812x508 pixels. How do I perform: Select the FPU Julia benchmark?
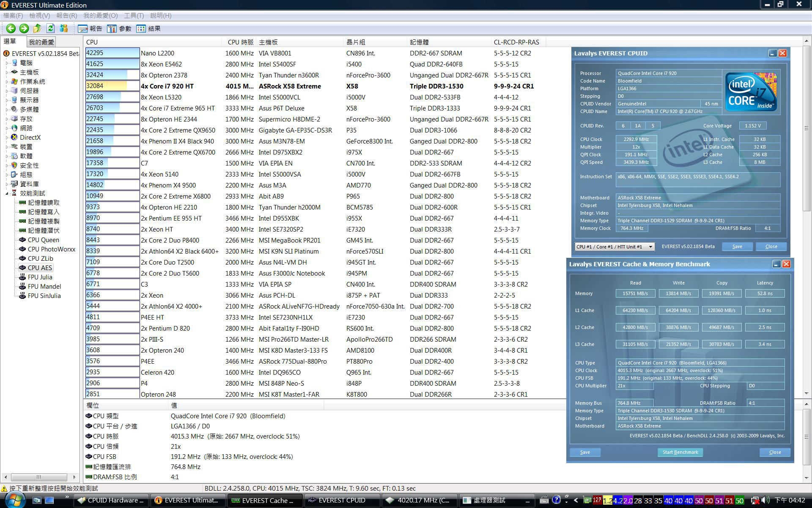pos(40,277)
